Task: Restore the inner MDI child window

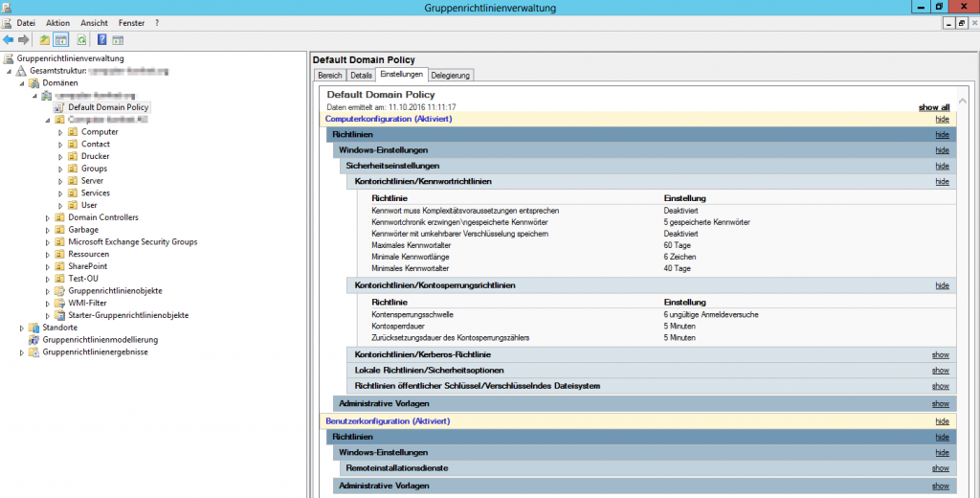Action: pos(961,23)
